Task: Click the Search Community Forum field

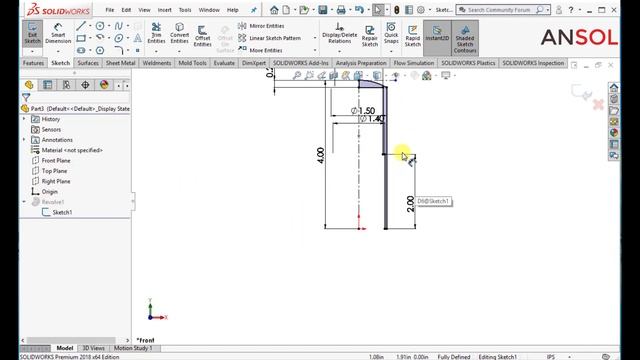Action: 499,10
